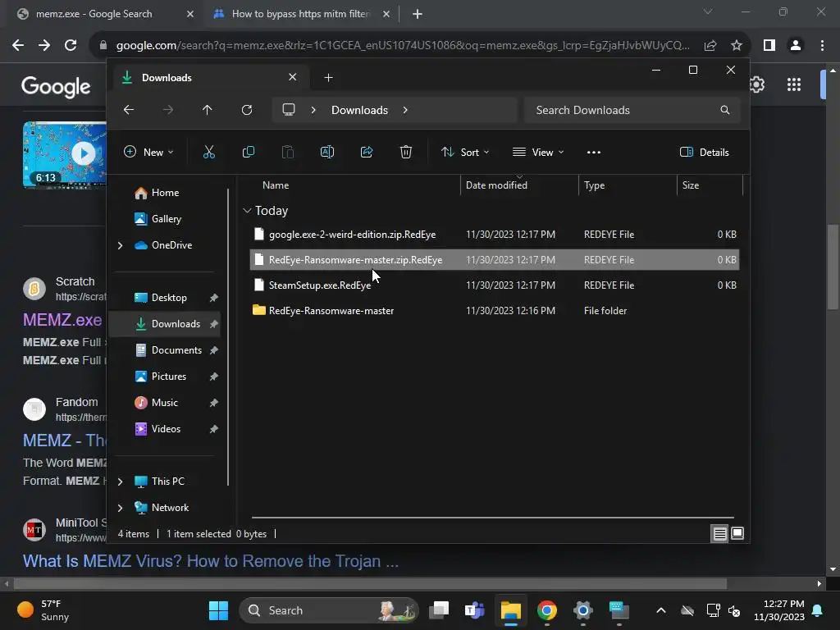The width and height of the screenshot is (840, 630).
Task: Open Microsoft Teams from taskbar
Action: coord(475,610)
